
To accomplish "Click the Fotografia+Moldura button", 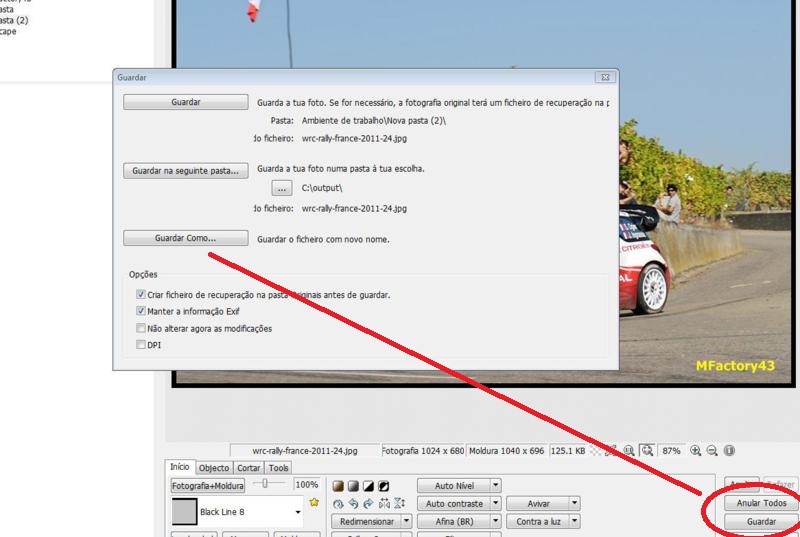I will 208,485.
